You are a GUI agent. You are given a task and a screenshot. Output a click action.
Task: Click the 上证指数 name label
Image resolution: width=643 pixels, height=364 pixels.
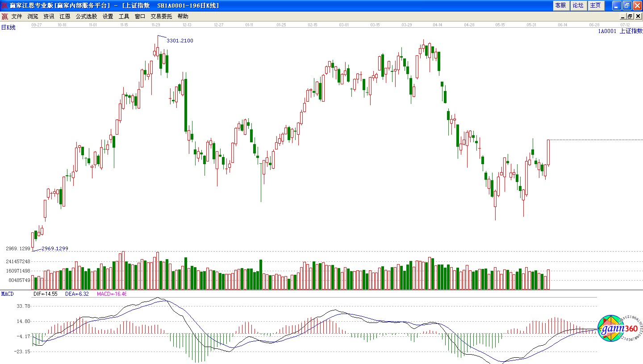pos(631,31)
